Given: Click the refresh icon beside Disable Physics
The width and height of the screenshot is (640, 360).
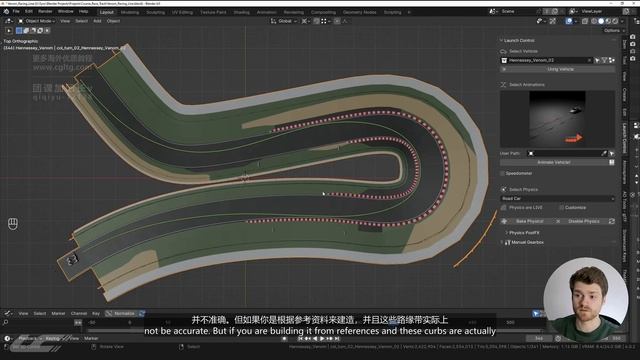Looking at the screenshot, I should pyautogui.click(x=611, y=221).
